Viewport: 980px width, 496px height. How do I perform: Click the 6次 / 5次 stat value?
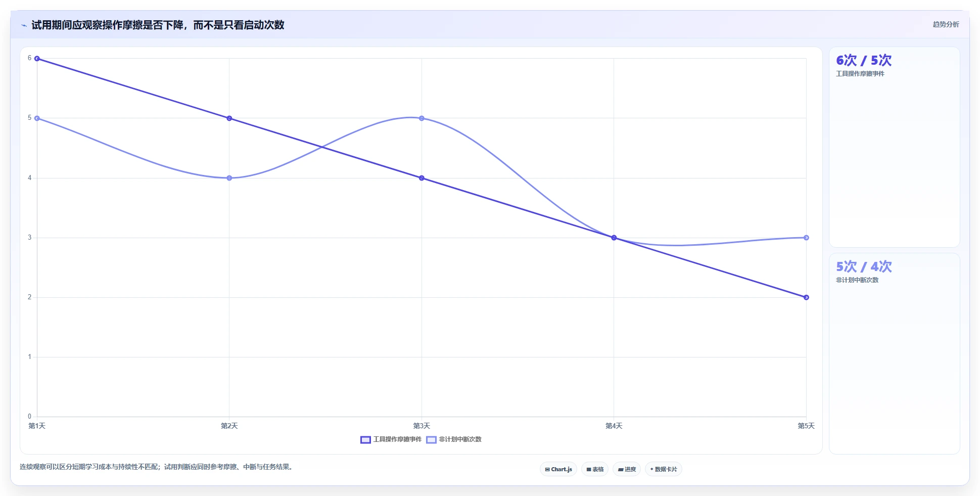(864, 61)
